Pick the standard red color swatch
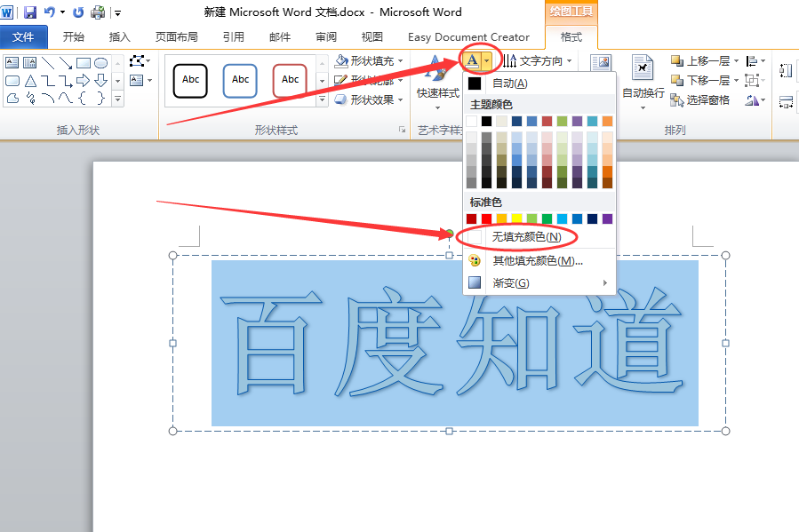799x532 pixels. [x=487, y=218]
